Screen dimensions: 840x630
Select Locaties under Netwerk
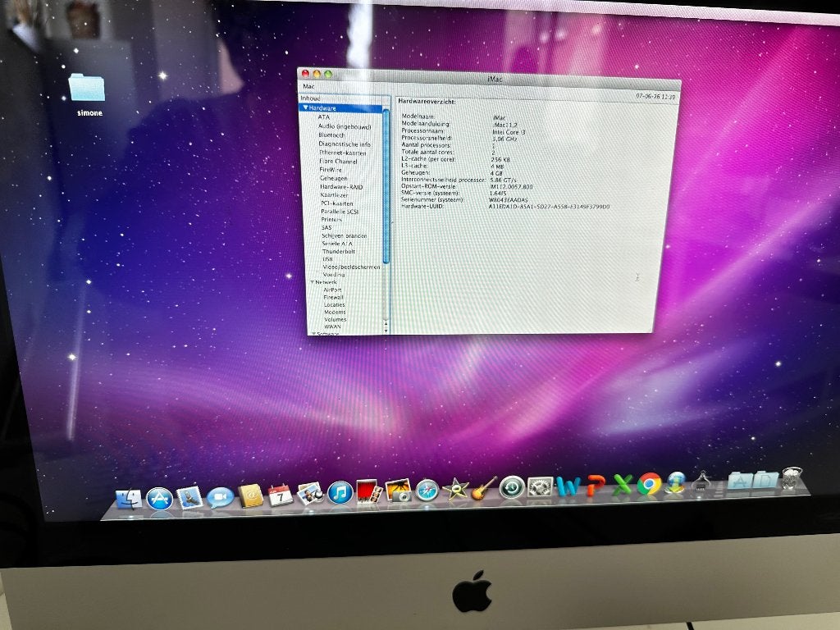click(335, 305)
